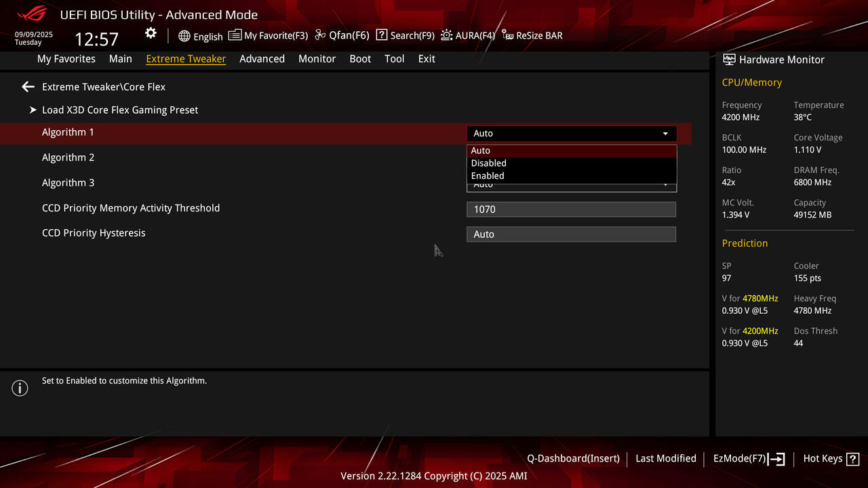Image resolution: width=868 pixels, height=488 pixels.
Task: Click the 49152 MB capacity value
Action: point(812,215)
